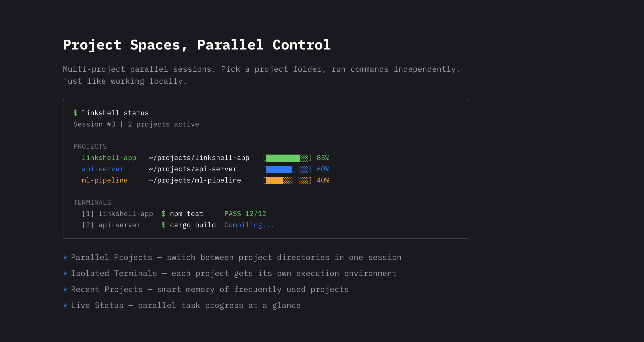
Task: Click the blue Compiling... status text
Action: point(249,225)
